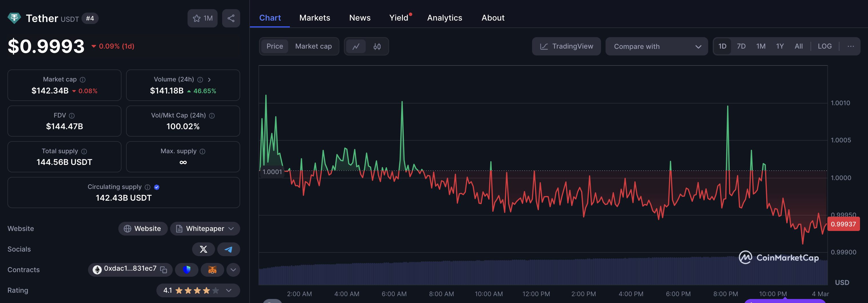Open the Markets tab
Viewport: 868px width, 303px height.
click(315, 17)
